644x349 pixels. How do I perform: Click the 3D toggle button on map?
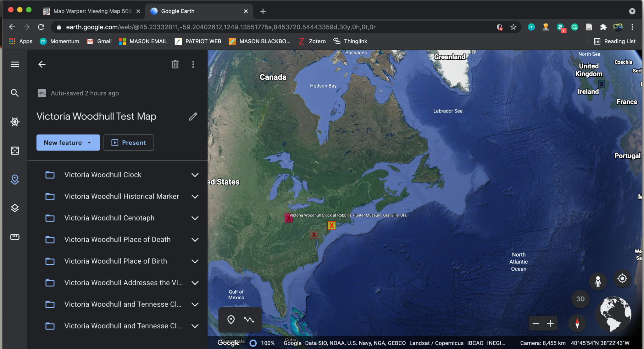[x=580, y=299]
